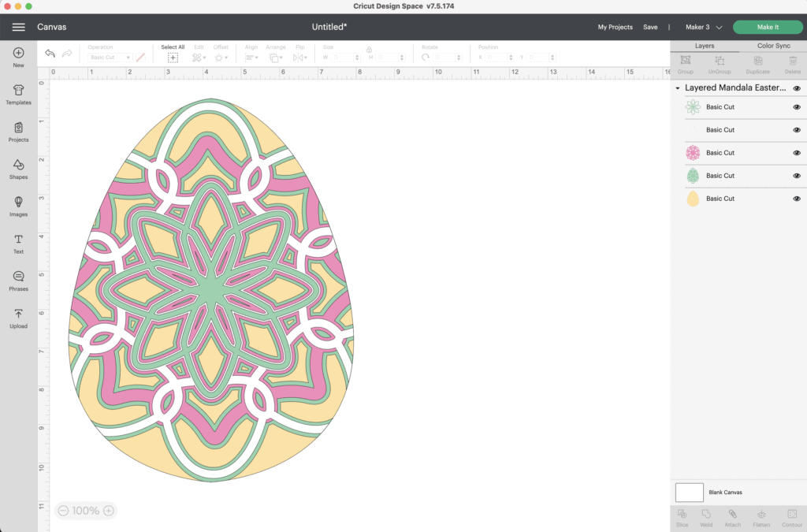Open the Arrange dropdown
807x532 pixels.
click(x=275, y=58)
